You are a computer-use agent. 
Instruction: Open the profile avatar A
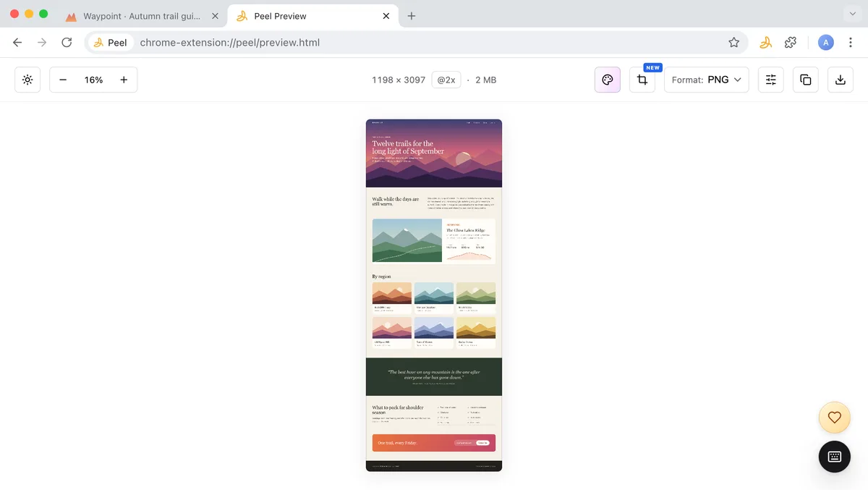point(825,43)
